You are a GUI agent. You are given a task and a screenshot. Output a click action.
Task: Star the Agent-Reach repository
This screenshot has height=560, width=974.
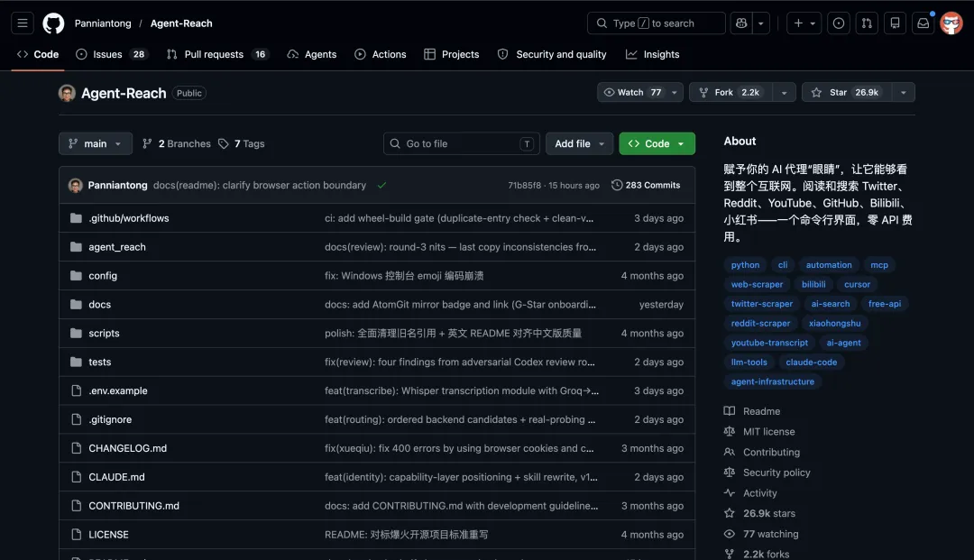click(x=847, y=93)
